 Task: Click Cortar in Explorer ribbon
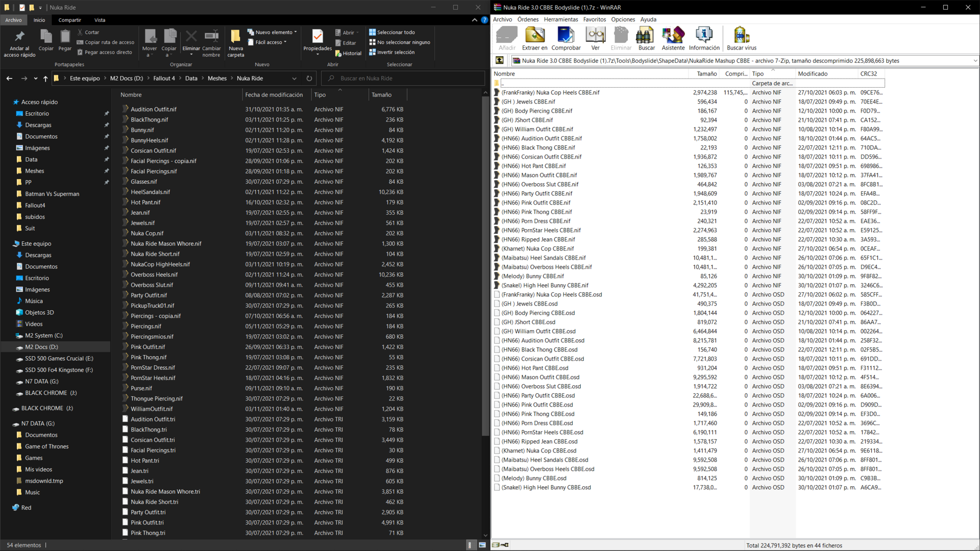(88, 32)
